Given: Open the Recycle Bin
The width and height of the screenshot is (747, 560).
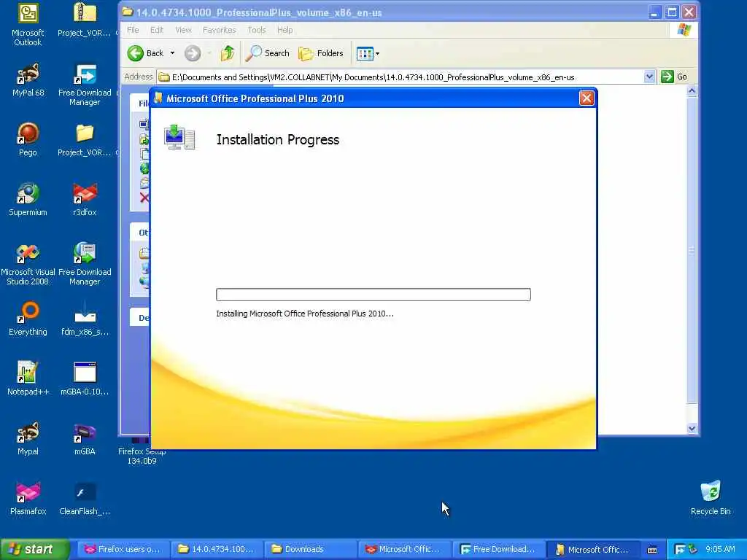Looking at the screenshot, I should (x=711, y=499).
